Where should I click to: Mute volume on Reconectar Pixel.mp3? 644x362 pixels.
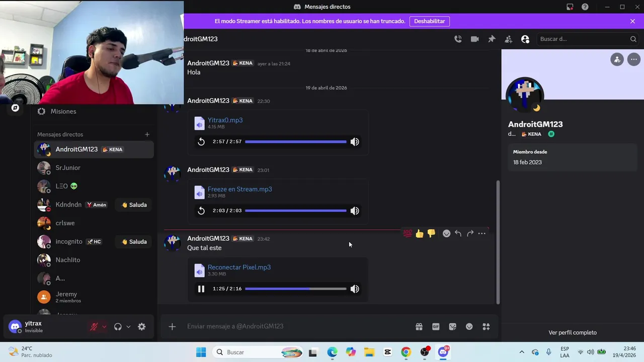(355, 289)
